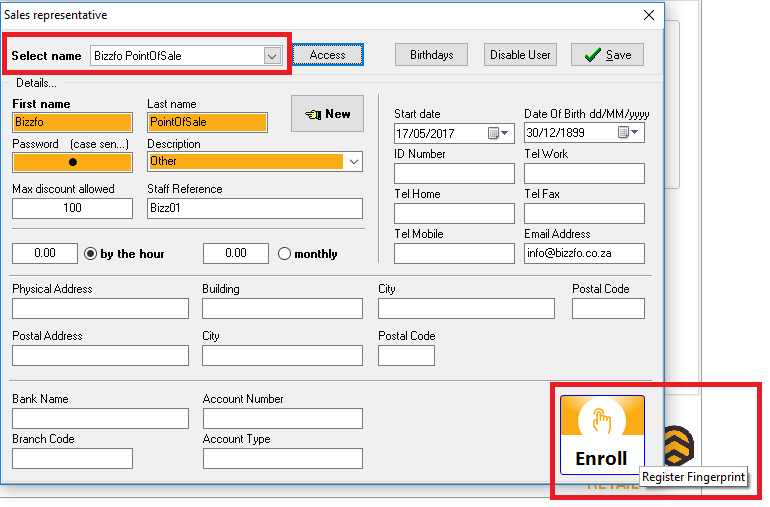Focus the Max discount allowed field
This screenshot has height=507, width=770.
(72, 208)
